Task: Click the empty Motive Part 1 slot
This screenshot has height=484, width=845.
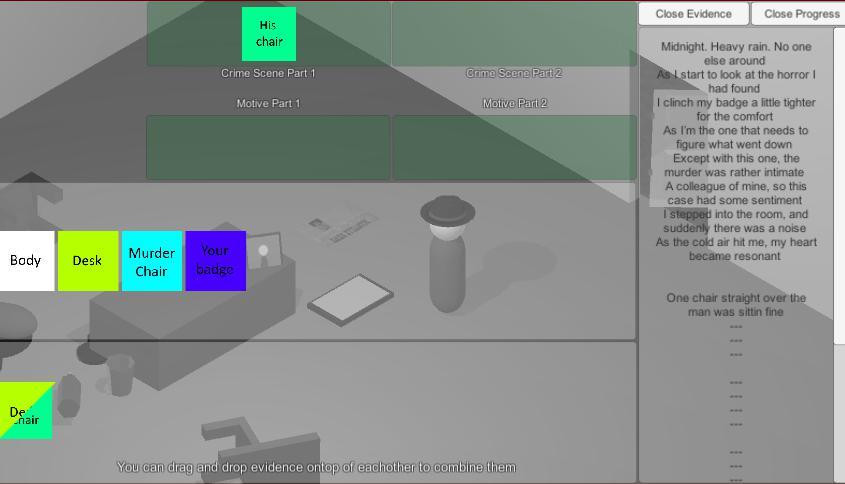Action: point(268,147)
